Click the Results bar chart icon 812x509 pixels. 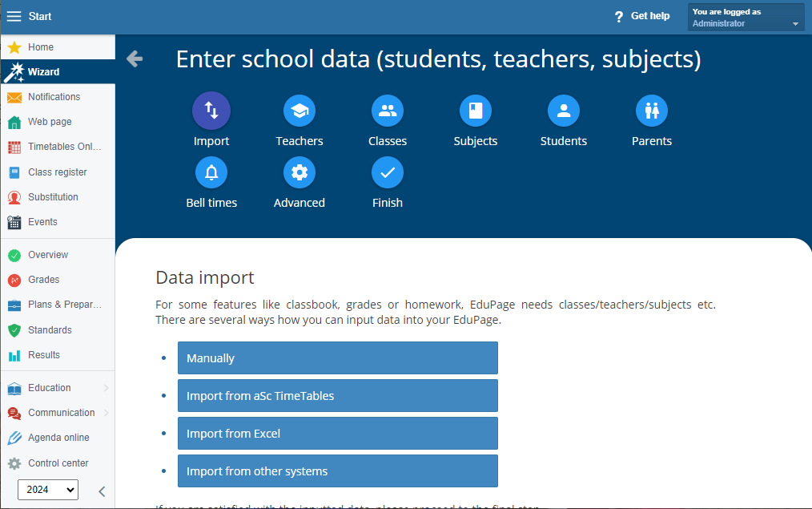(14, 355)
